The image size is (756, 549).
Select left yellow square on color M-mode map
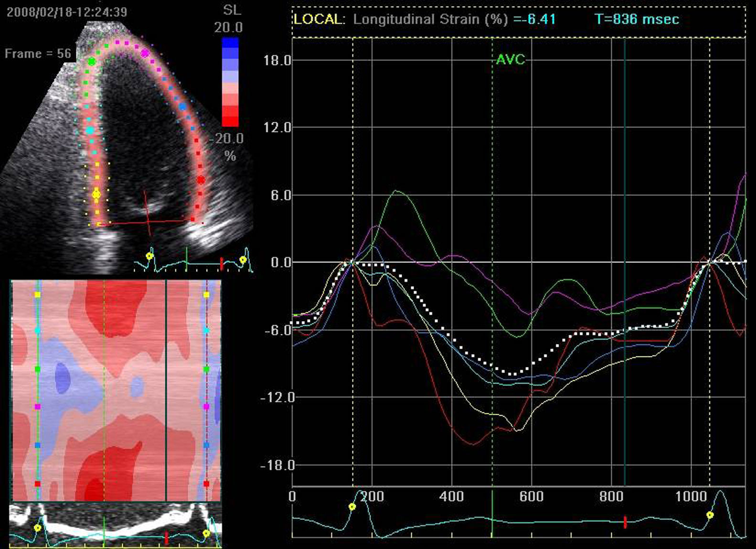[38, 295]
